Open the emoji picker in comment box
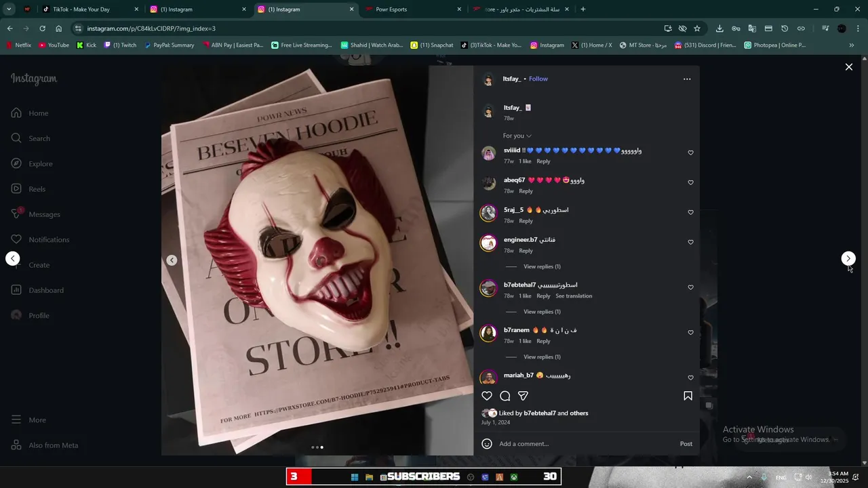 point(487,444)
